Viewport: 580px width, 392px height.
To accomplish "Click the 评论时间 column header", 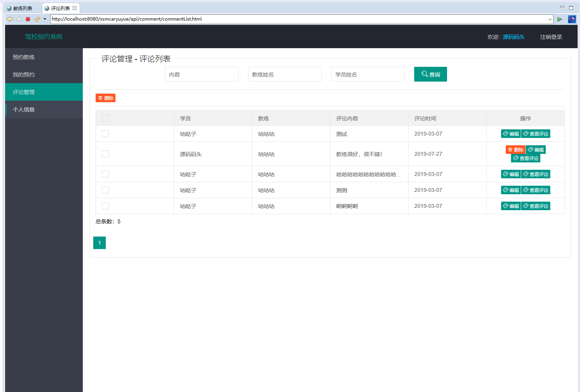I will click(x=447, y=118).
